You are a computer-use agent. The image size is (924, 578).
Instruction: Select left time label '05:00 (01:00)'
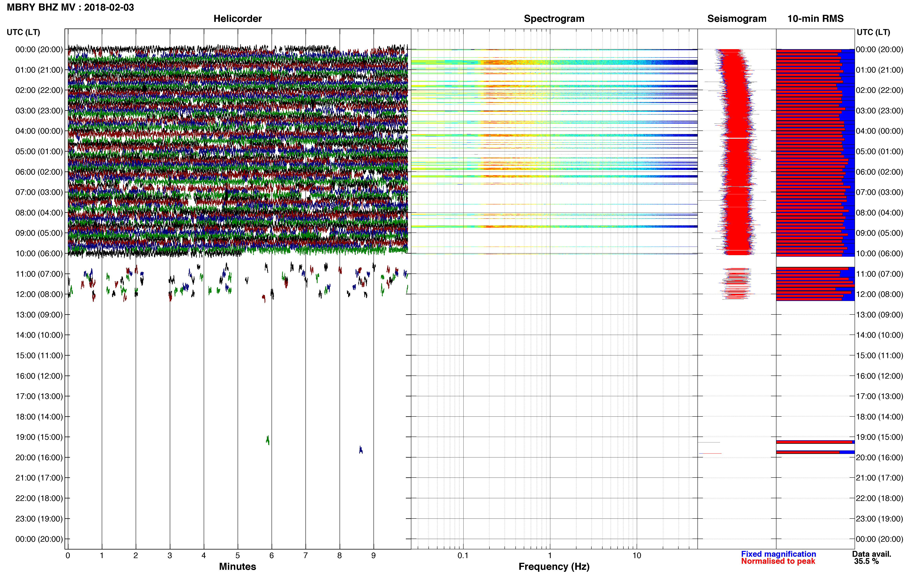[39, 151]
